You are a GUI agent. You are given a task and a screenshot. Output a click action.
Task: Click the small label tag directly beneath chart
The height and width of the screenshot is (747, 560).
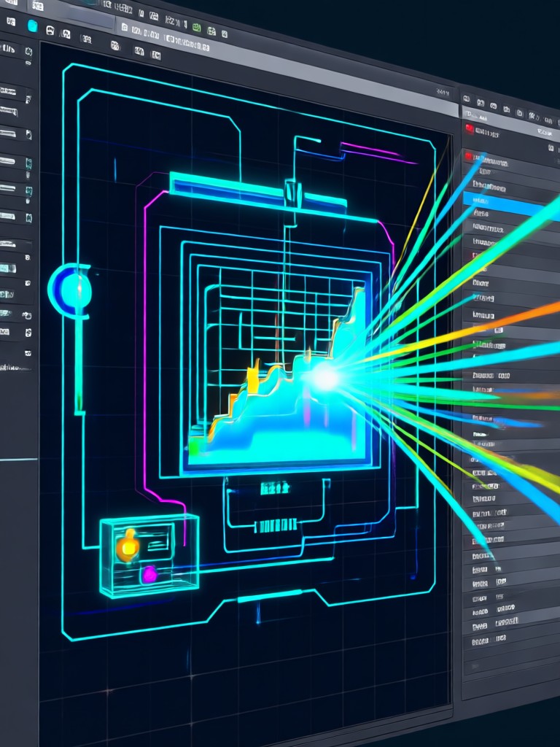click(x=275, y=488)
